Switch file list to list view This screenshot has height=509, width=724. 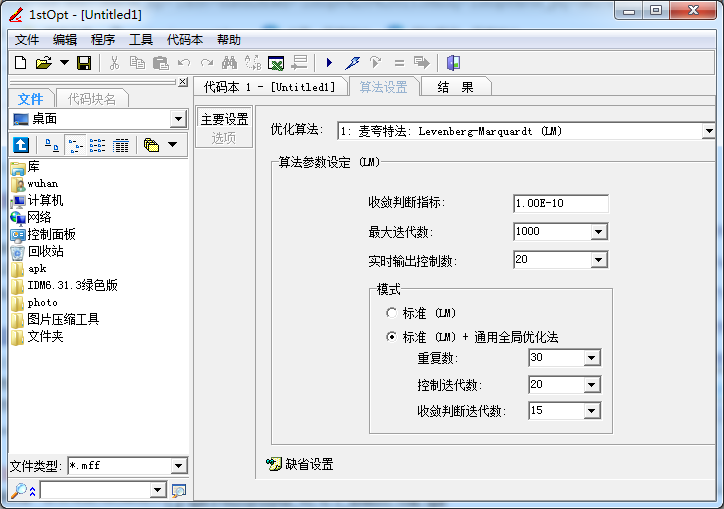pyautogui.click(x=97, y=145)
